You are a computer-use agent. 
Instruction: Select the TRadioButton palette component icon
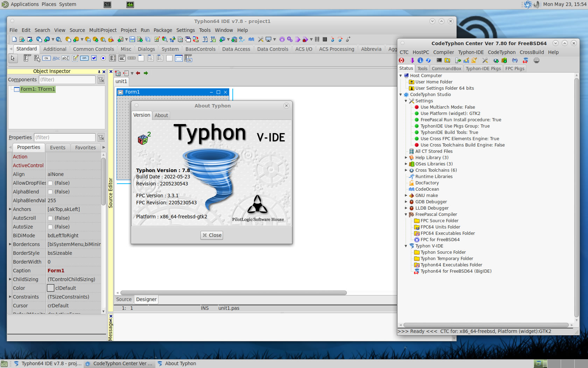coord(103,58)
